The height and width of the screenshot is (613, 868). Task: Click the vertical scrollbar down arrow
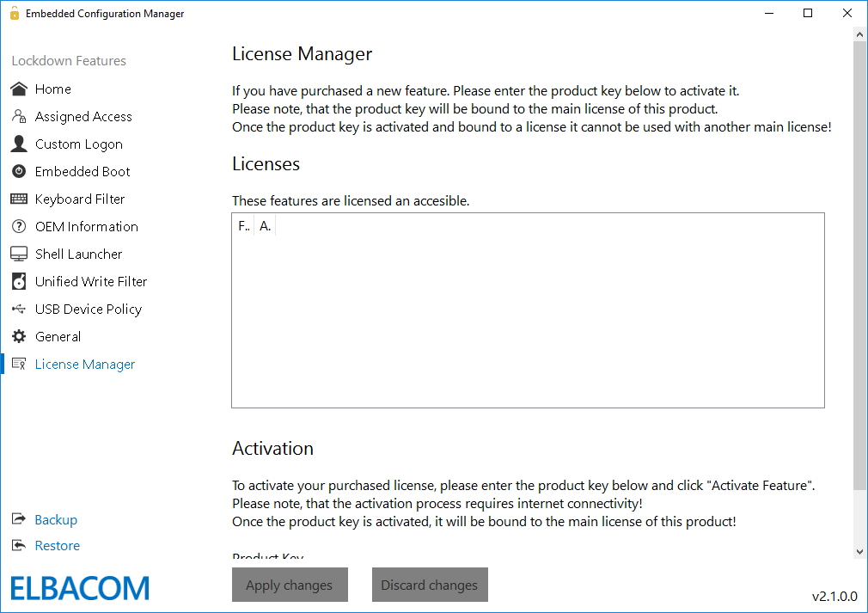tap(859, 551)
